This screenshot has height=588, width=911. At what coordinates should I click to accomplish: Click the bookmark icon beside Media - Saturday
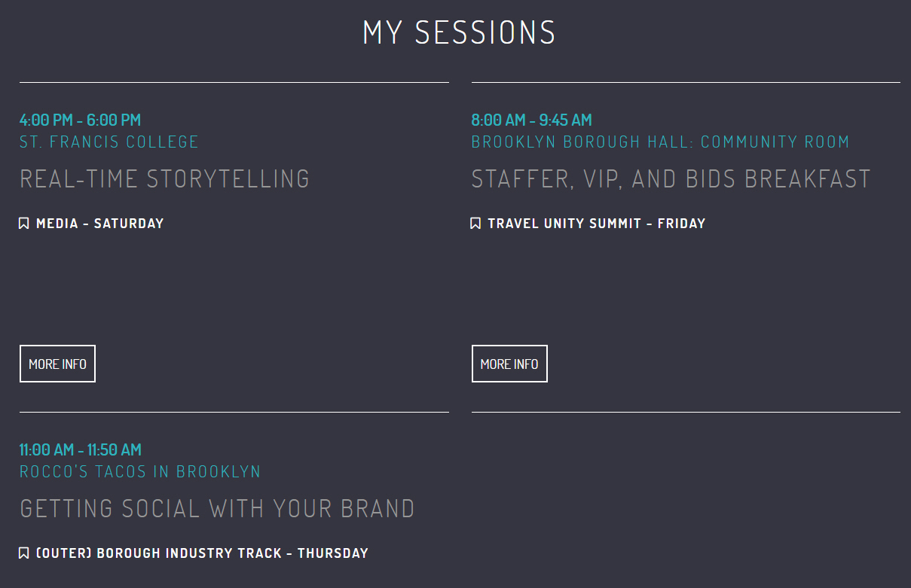point(24,224)
